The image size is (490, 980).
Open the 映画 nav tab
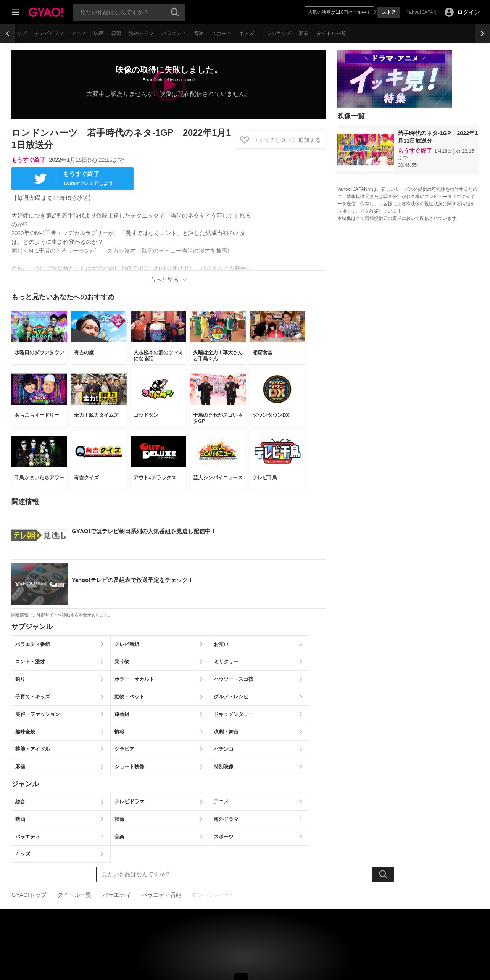99,34
